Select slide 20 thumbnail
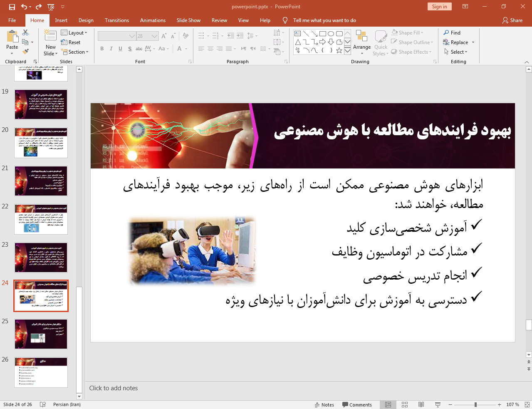The height and width of the screenshot is (409, 532). point(41,143)
